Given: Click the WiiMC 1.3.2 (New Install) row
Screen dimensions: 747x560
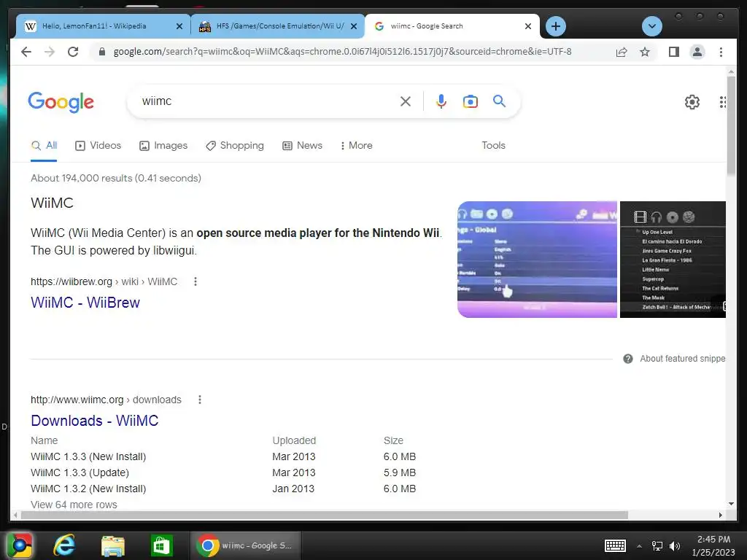Looking at the screenshot, I should pyautogui.click(x=223, y=489).
